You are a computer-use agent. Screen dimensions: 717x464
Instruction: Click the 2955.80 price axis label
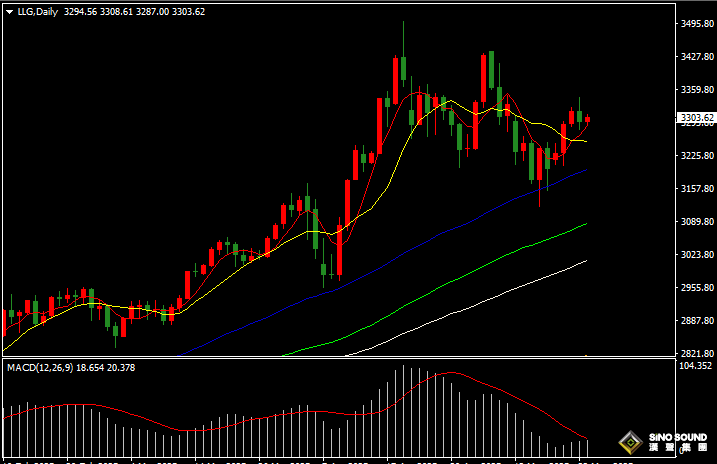tap(696, 288)
